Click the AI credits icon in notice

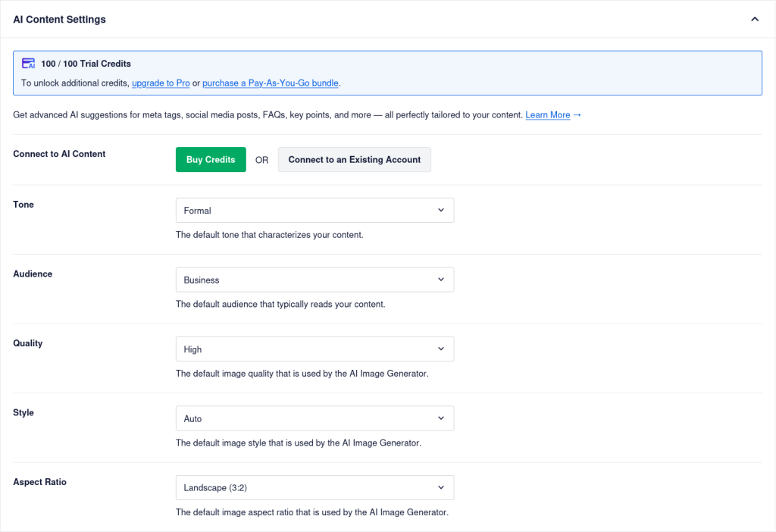pyautogui.click(x=28, y=64)
